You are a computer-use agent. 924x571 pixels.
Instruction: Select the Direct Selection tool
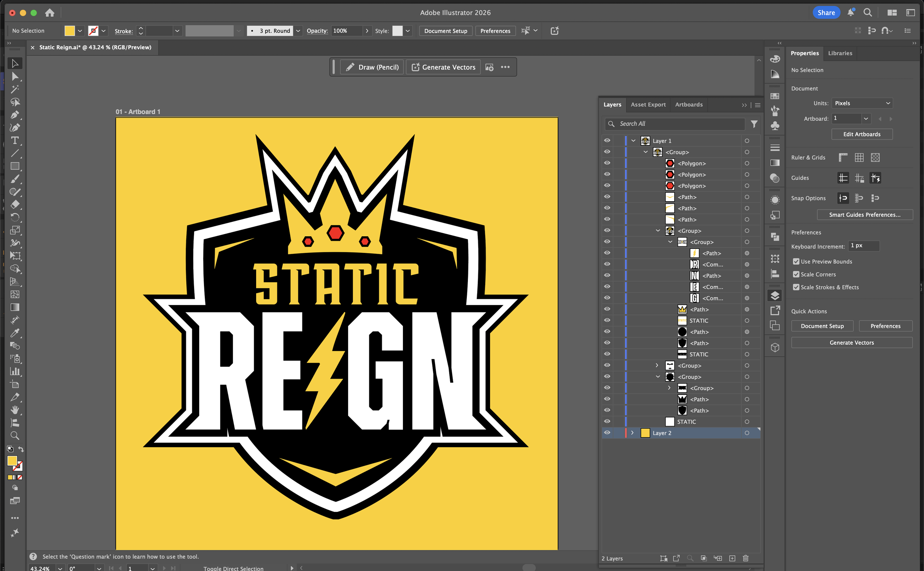[15, 77]
